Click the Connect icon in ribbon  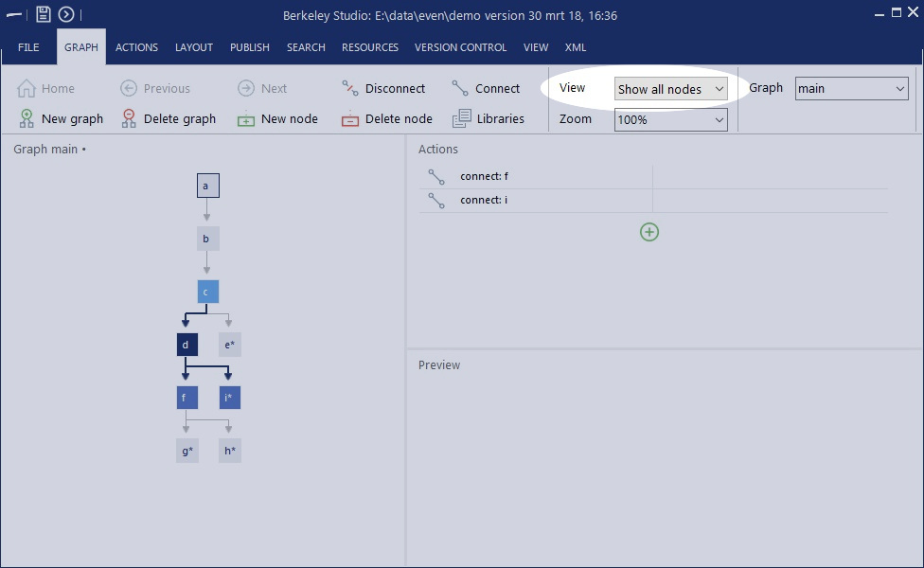(x=460, y=88)
